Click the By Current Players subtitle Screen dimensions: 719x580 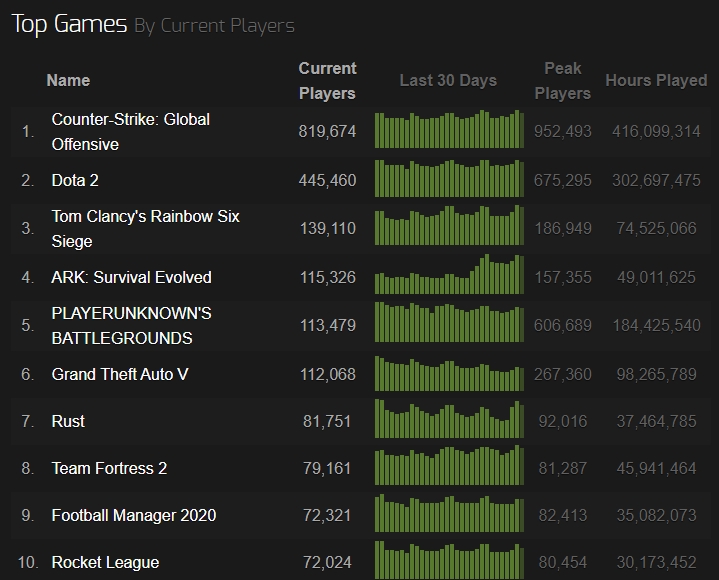tap(215, 26)
